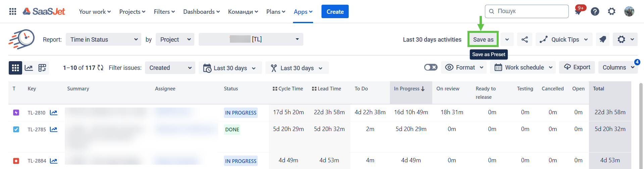644x169 pixels.
Task: Open the help question mark icon
Action: point(595,12)
